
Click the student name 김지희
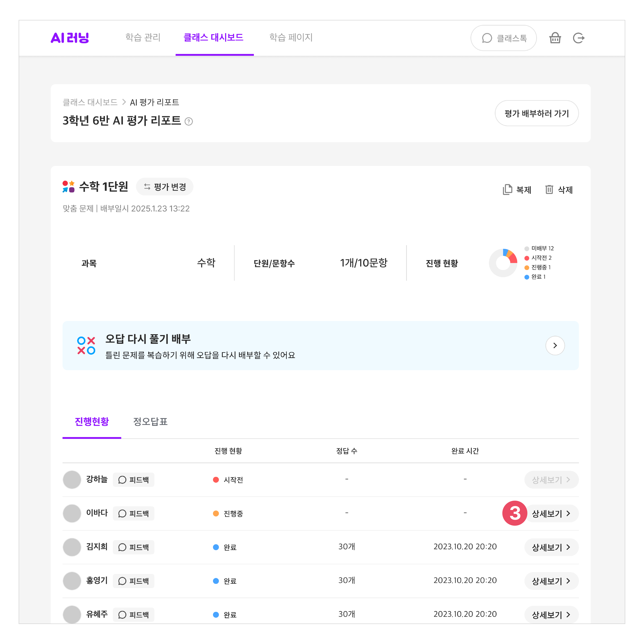click(97, 547)
